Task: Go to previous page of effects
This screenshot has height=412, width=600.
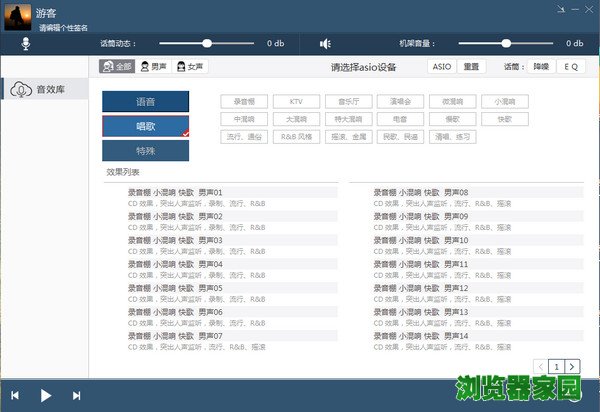Action: 541,366
